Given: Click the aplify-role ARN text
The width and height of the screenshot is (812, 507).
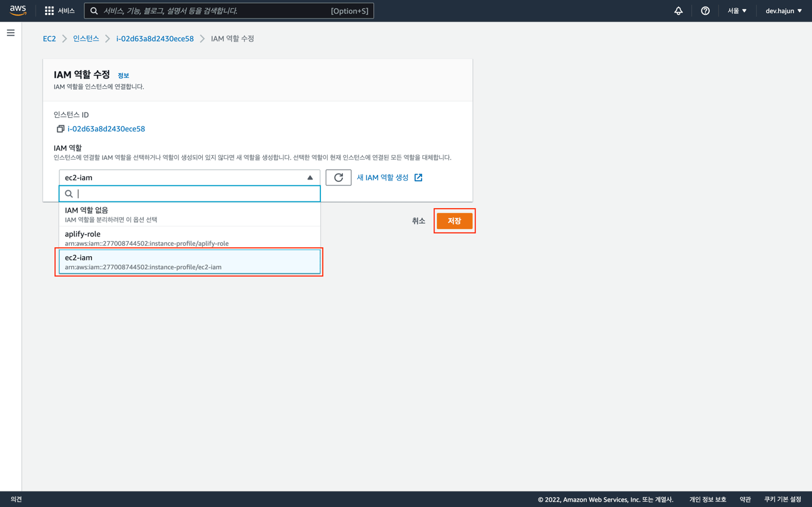Looking at the screenshot, I should [x=147, y=243].
